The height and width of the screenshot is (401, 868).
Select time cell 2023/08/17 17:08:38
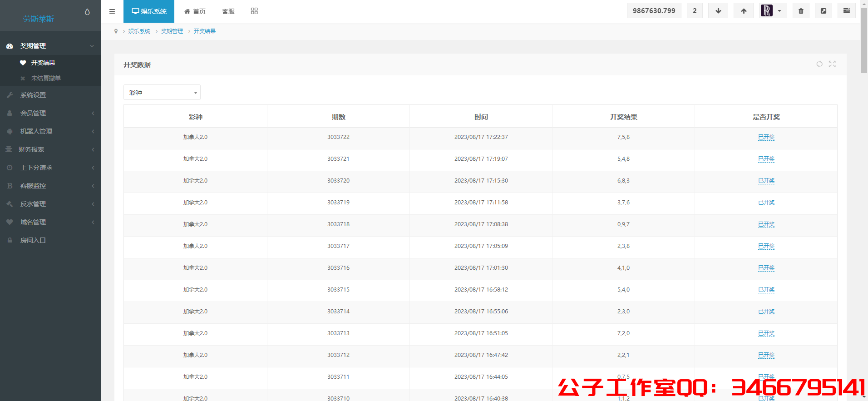tap(481, 224)
